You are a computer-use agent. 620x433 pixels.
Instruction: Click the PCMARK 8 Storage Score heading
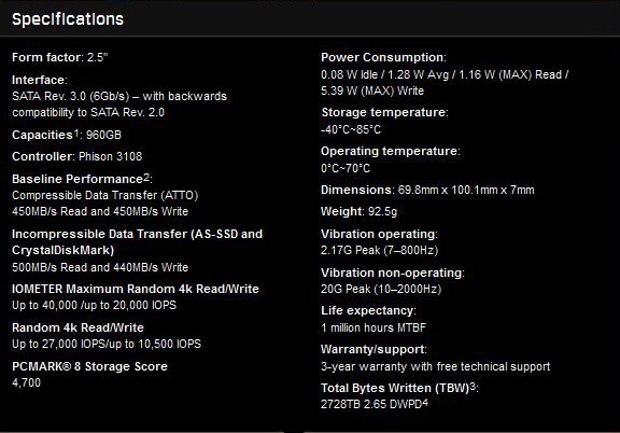pos(89,366)
